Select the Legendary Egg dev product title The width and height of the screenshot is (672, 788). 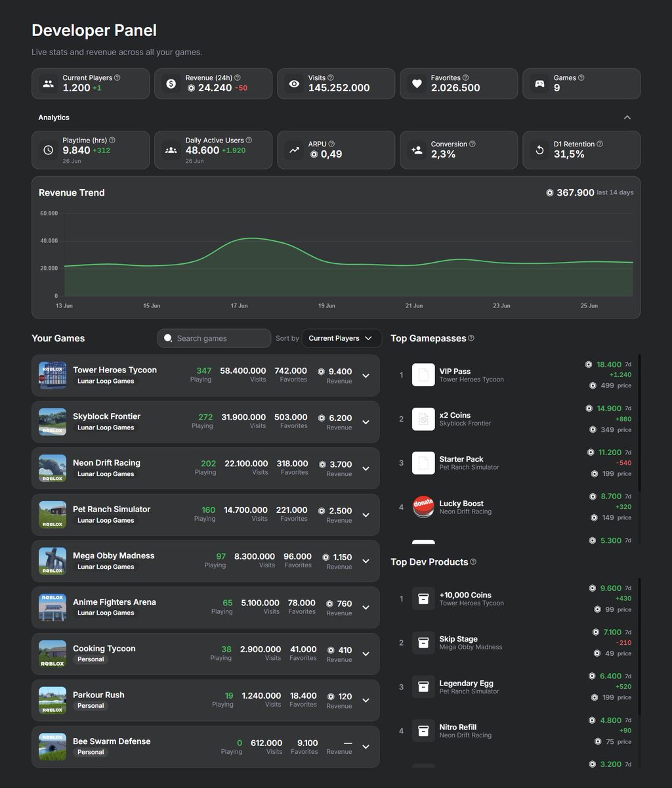click(x=466, y=683)
